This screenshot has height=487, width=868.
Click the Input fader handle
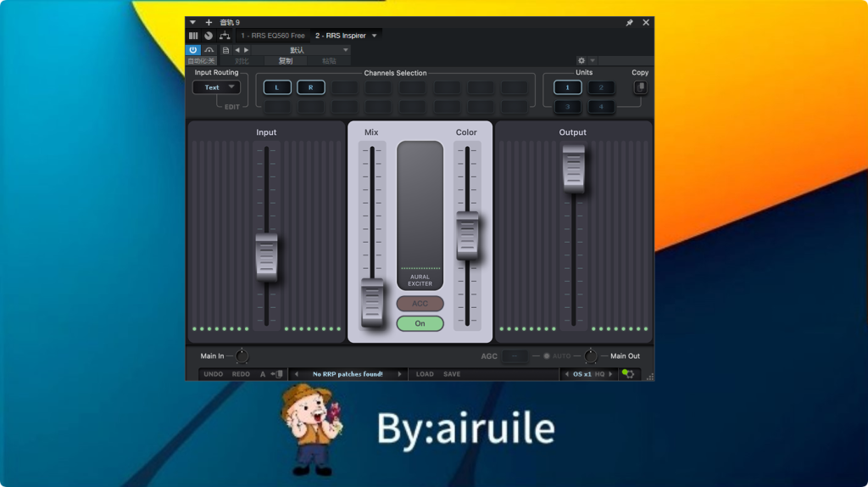pos(266,257)
